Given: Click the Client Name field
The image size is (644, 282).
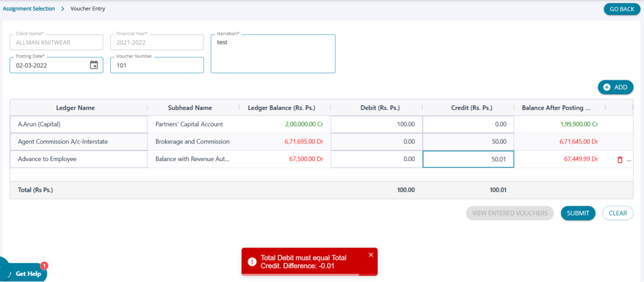Looking at the screenshot, I should pos(56,42).
